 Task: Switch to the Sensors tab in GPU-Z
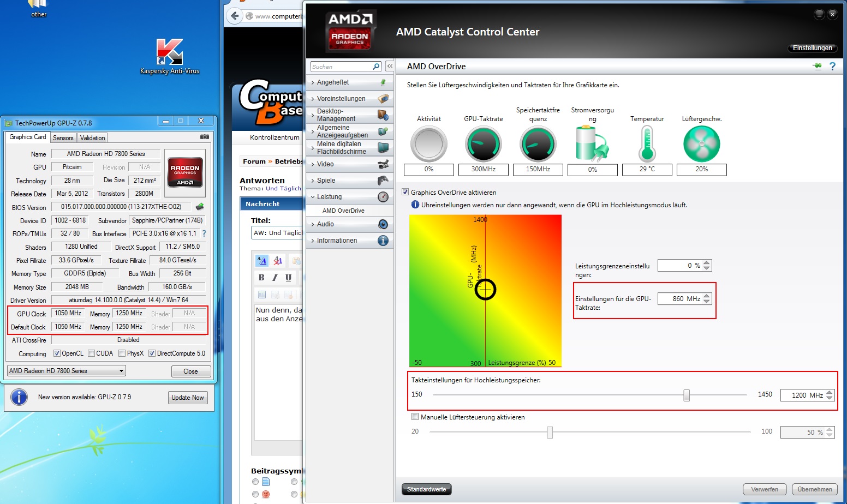(x=63, y=138)
